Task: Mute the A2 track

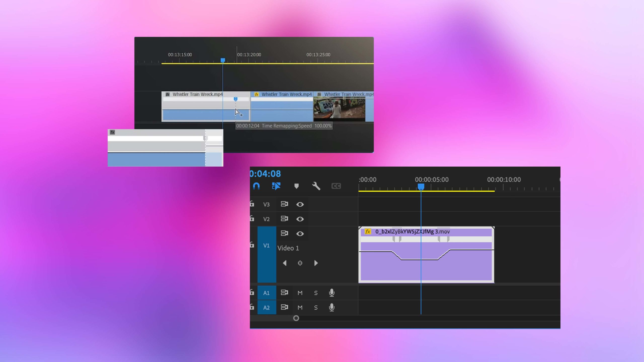Action: [x=300, y=307]
